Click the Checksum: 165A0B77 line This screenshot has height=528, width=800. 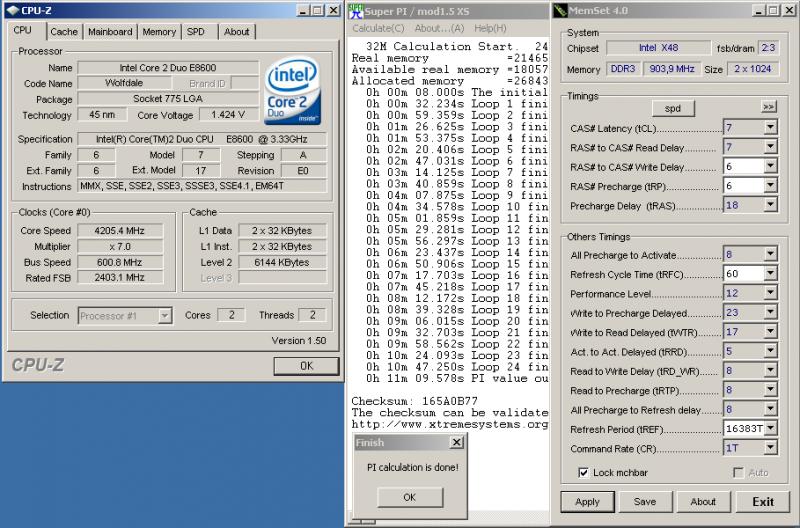pos(414,401)
